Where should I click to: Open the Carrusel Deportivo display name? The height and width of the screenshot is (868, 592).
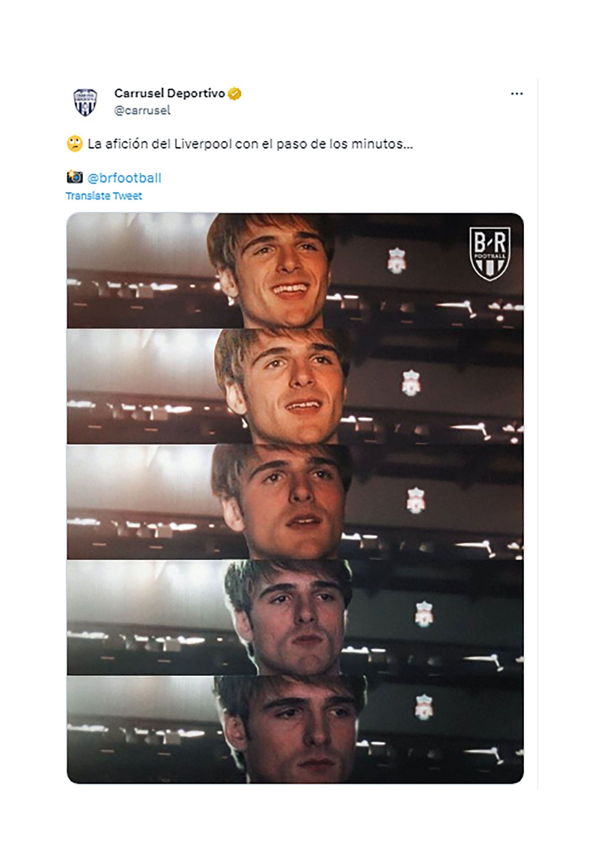[x=170, y=93]
